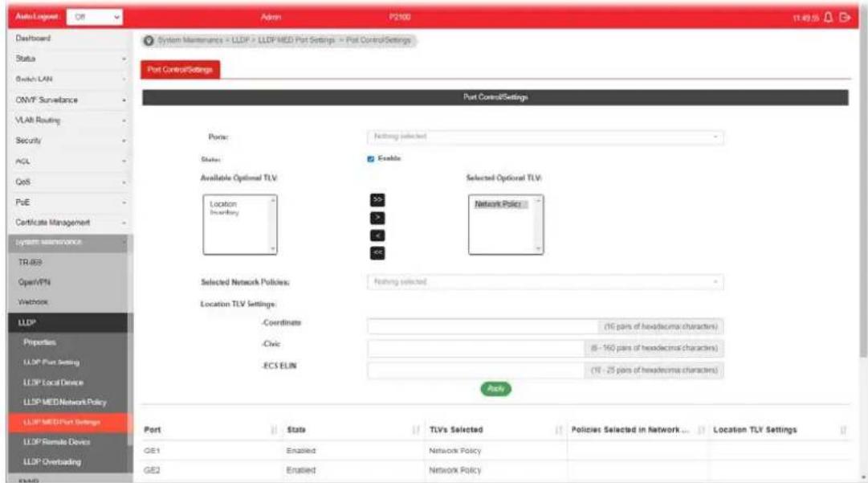The height and width of the screenshot is (483, 868).
Task: Open the Auto Logout dropdown
Action: pos(95,17)
